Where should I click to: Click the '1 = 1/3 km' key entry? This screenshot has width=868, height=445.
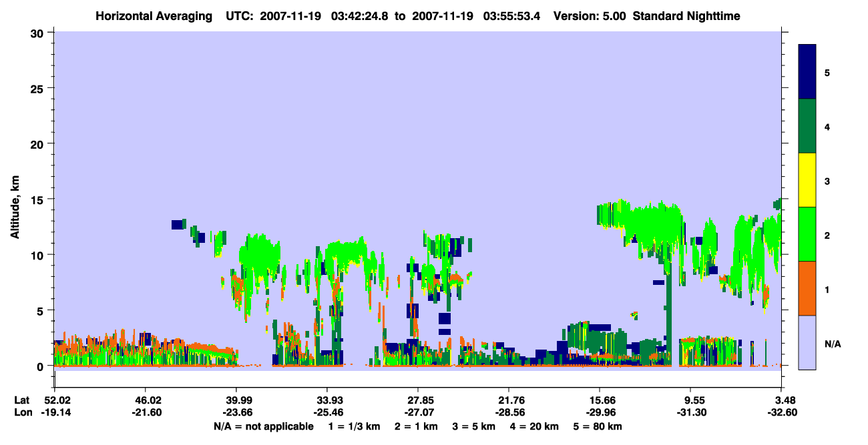click(x=353, y=426)
